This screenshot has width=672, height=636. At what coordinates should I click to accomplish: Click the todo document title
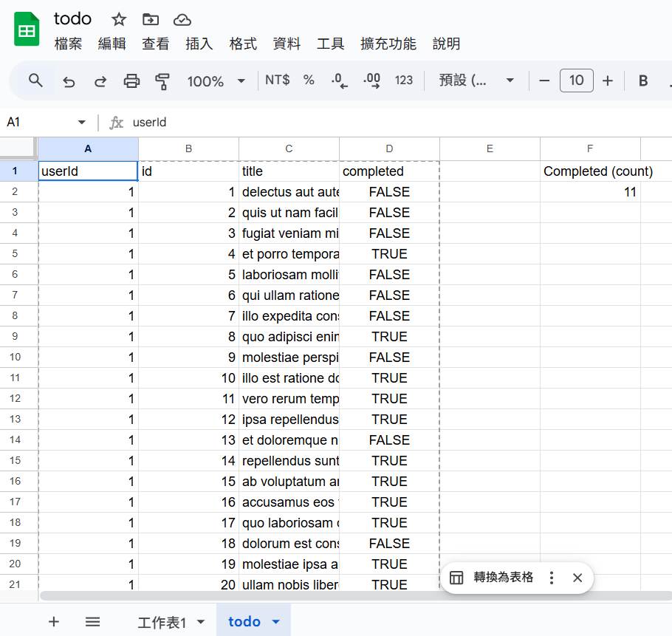pos(72,19)
